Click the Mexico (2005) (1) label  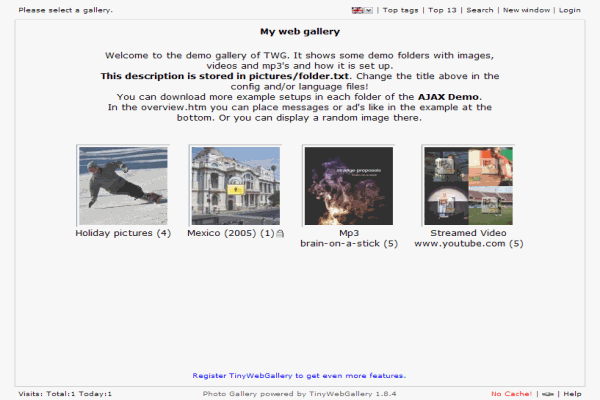(x=231, y=233)
